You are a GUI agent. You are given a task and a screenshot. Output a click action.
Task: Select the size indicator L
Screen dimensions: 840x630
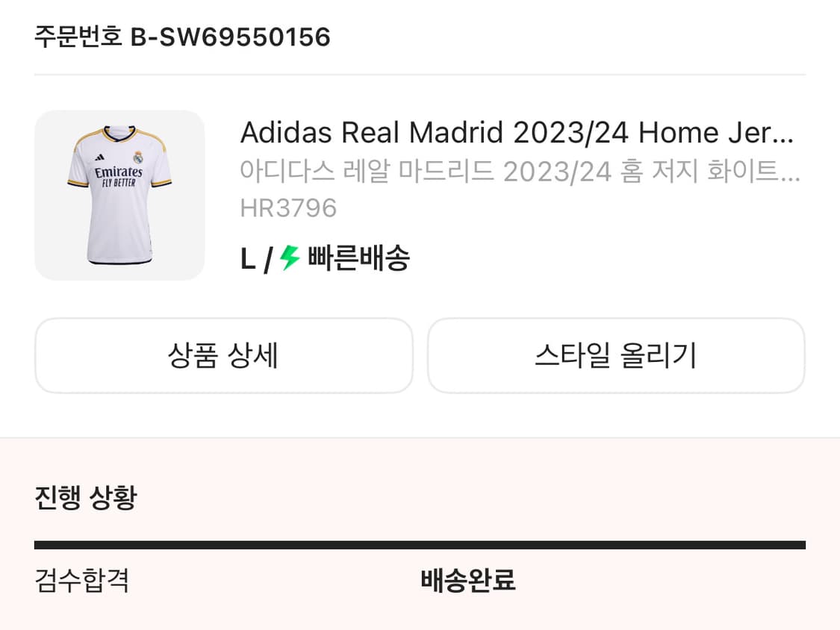tap(249, 258)
